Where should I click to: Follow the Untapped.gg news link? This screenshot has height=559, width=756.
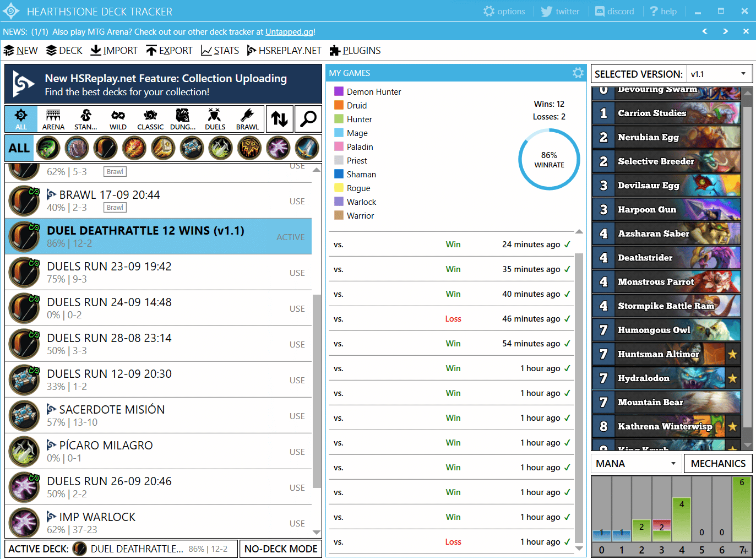click(289, 32)
